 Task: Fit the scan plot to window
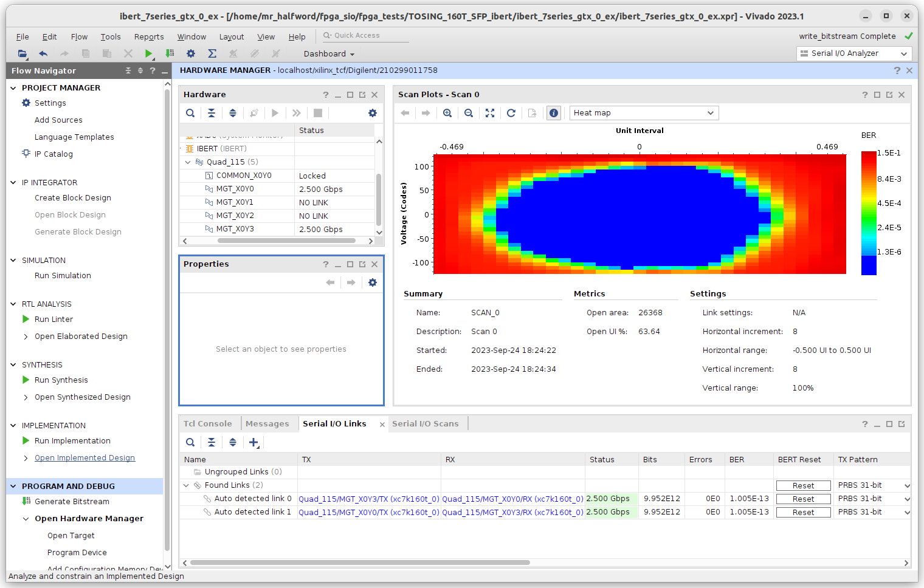(490, 113)
